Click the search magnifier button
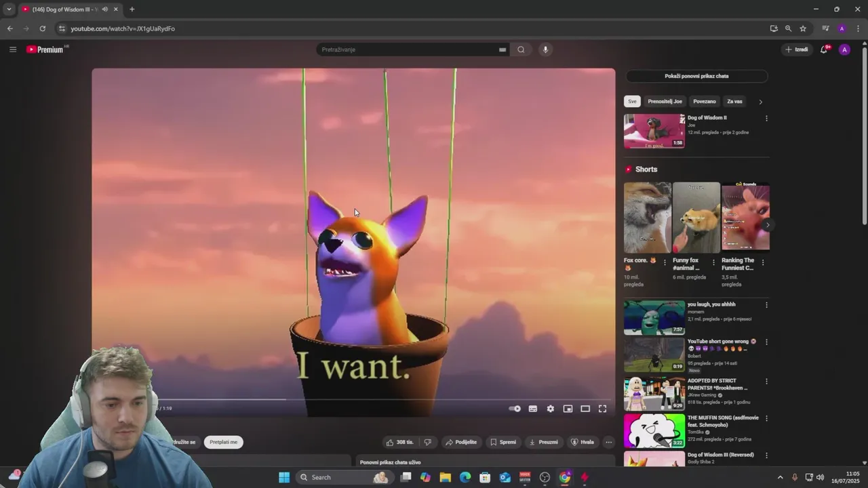The image size is (868, 488). [521, 49]
